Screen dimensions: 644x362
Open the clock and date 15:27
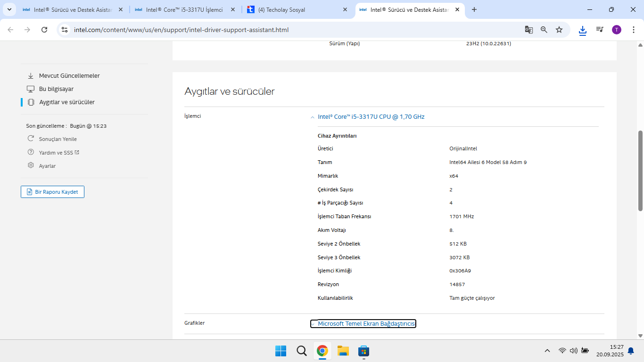[x=610, y=351]
